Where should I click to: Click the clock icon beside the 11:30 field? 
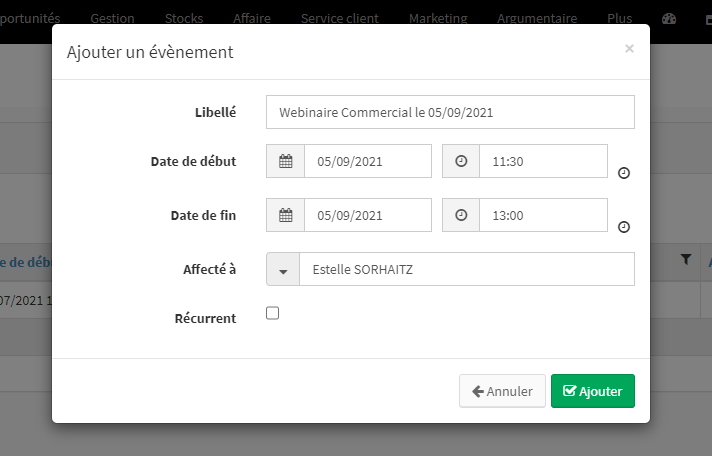[461, 161]
